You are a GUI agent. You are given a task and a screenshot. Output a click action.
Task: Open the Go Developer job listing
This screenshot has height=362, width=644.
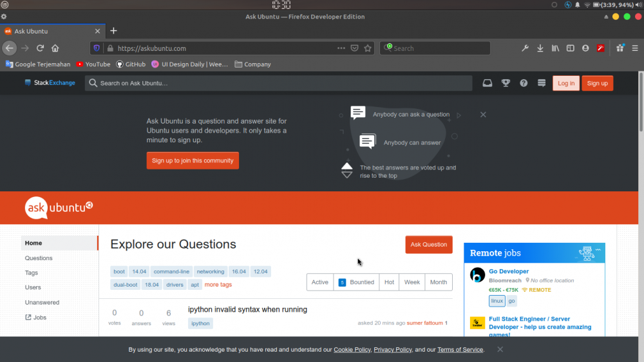pos(509,271)
